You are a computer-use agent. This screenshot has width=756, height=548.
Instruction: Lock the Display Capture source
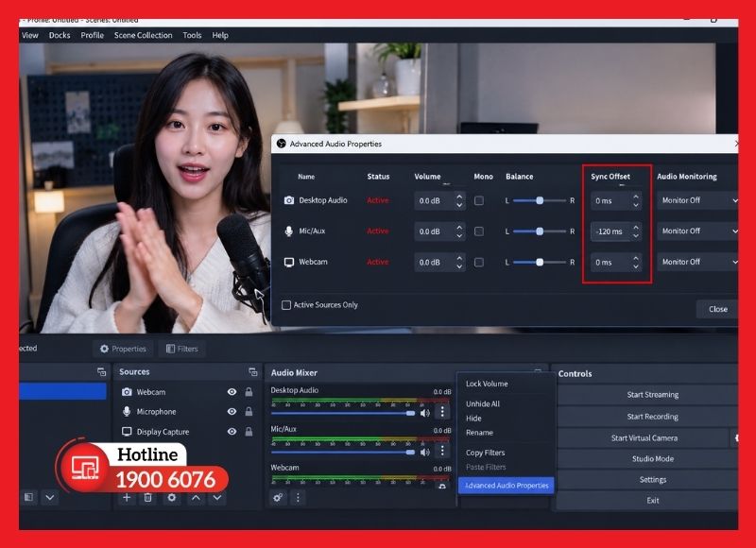pyautogui.click(x=249, y=432)
